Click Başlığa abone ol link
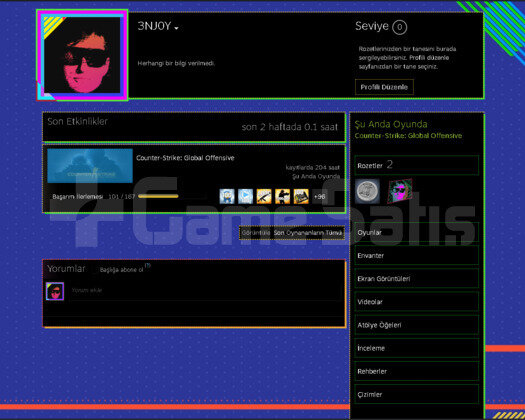The width and height of the screenshot is (525, 420). point(121,270)
